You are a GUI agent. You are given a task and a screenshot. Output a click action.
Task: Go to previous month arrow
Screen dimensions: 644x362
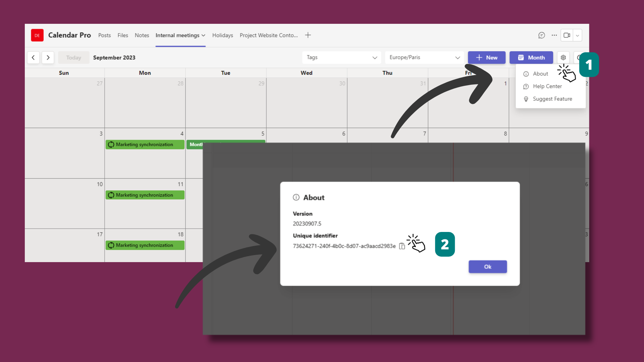tap(33, 58)
